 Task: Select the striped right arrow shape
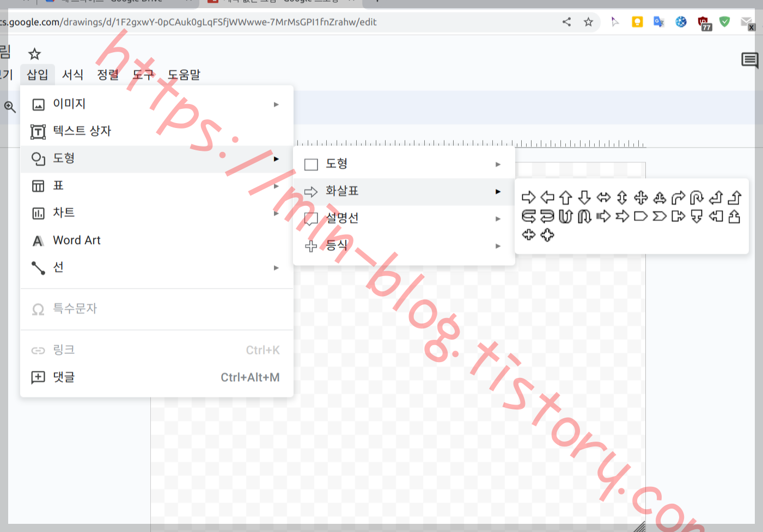(603, 216)
